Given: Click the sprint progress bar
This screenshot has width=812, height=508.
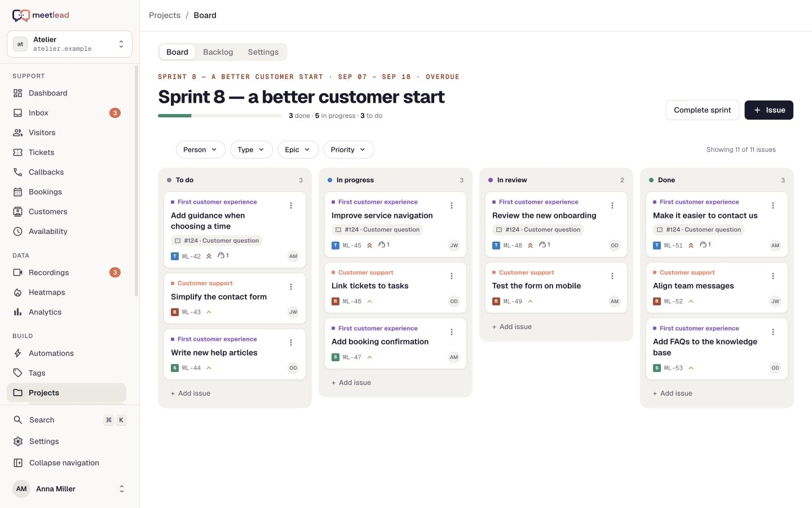Looking at the screenshot, I should [x=220, y=116].
